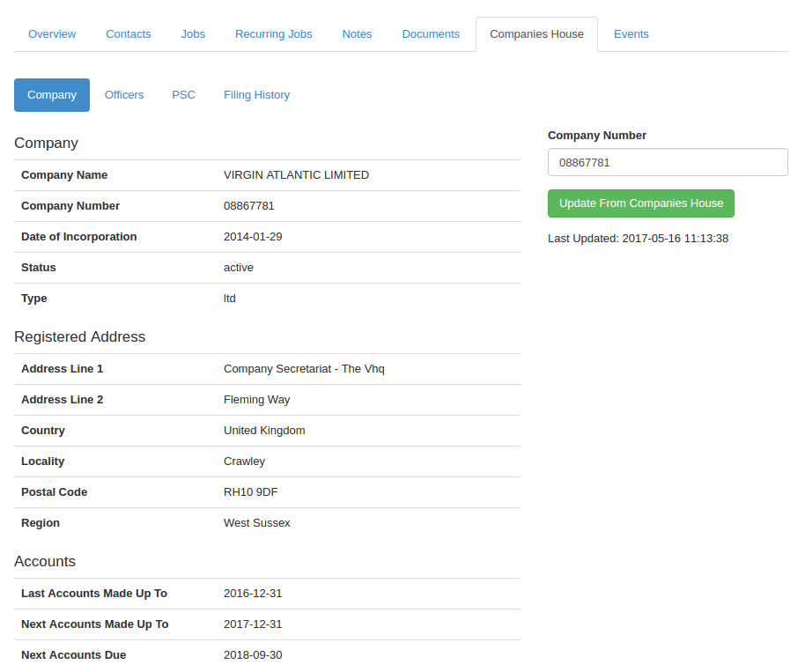Switch to the Contacts tab
Screen dimensions: 805x672
coord(129,33)
